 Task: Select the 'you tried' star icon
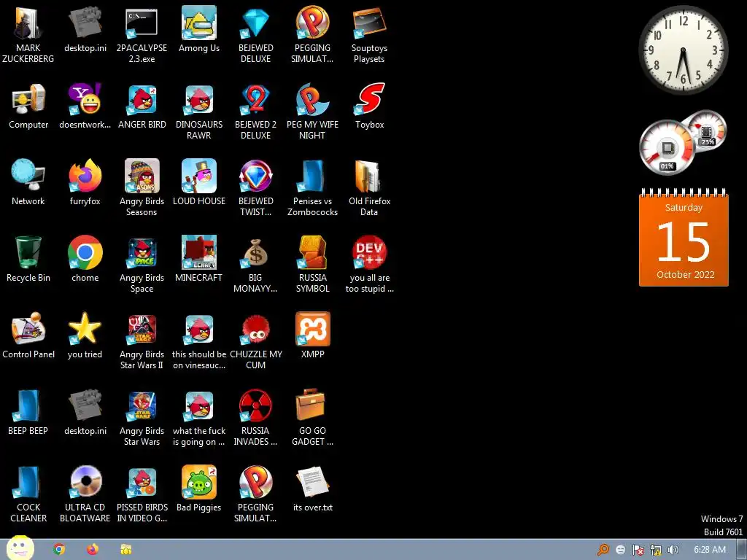pos(85,329)
